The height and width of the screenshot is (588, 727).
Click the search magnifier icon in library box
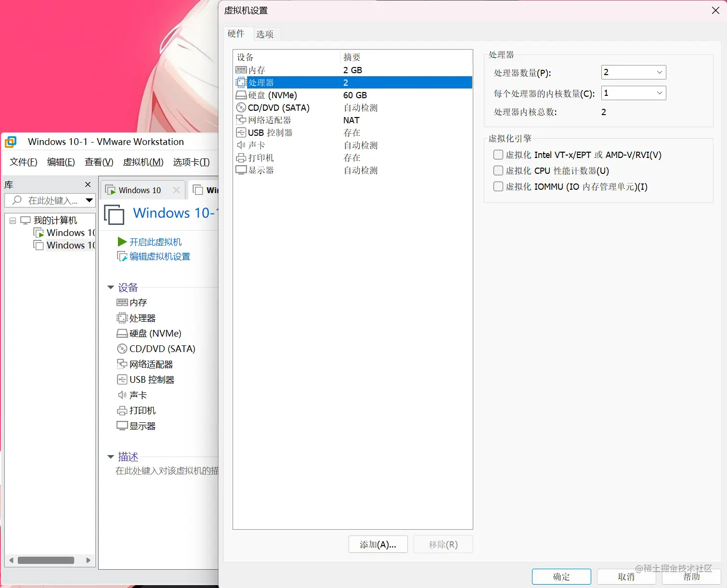coord(17,200)
